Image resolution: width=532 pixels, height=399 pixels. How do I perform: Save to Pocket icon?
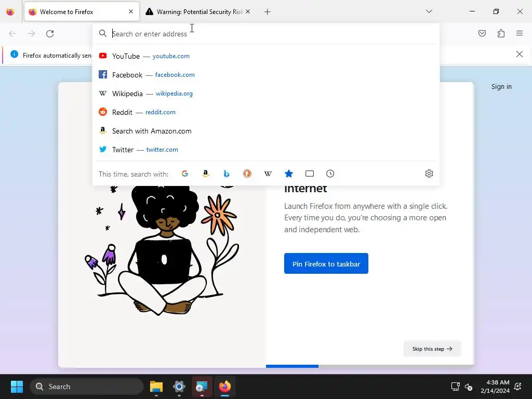coord(482,33)
